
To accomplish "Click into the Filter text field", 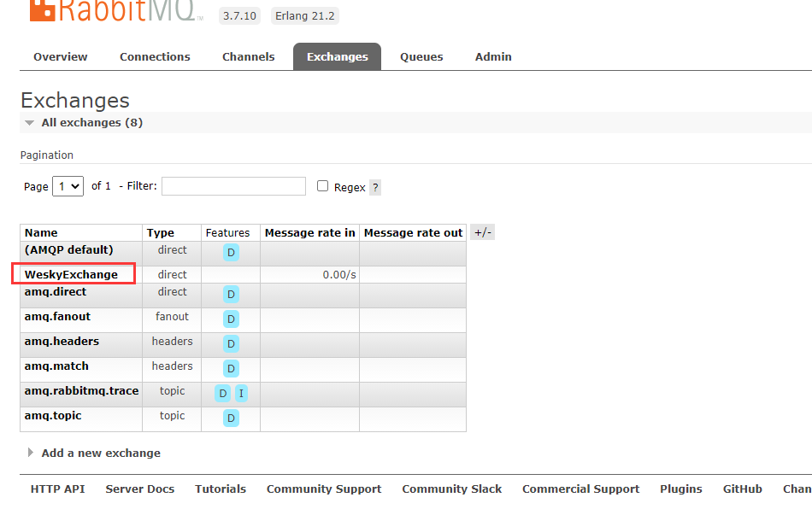I will [x=233, y=186].
